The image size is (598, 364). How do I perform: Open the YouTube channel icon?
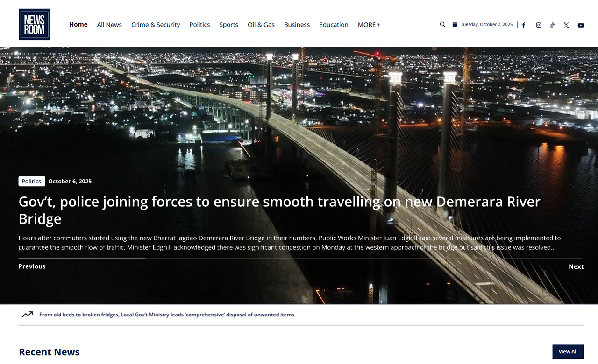pos(581,25)
